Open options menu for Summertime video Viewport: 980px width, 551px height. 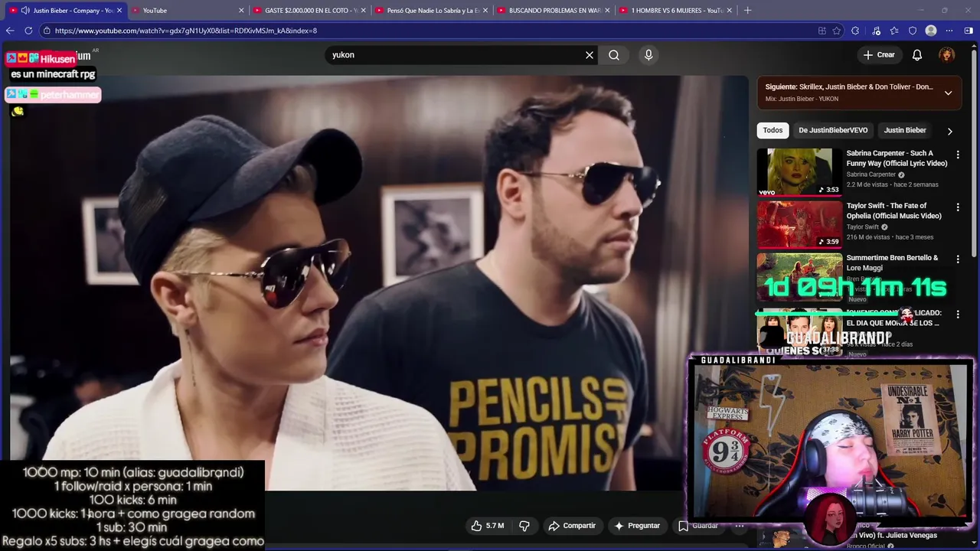click(957, 259)
